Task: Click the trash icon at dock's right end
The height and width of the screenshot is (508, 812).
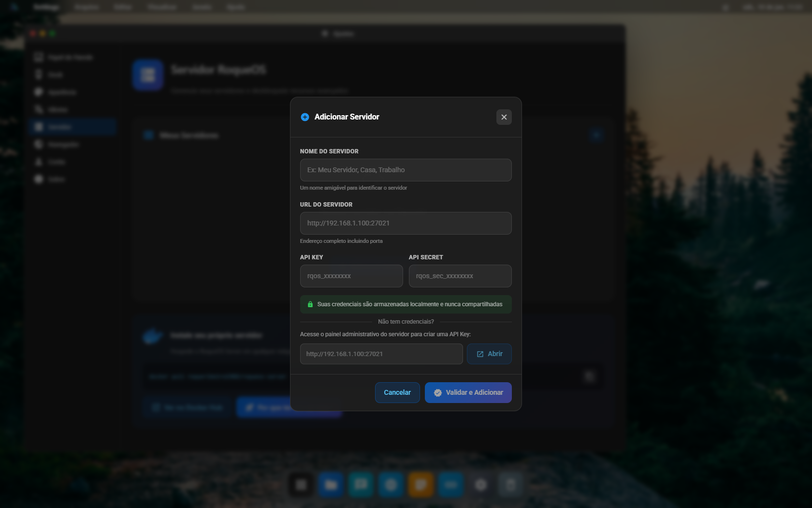Action: 510,485
